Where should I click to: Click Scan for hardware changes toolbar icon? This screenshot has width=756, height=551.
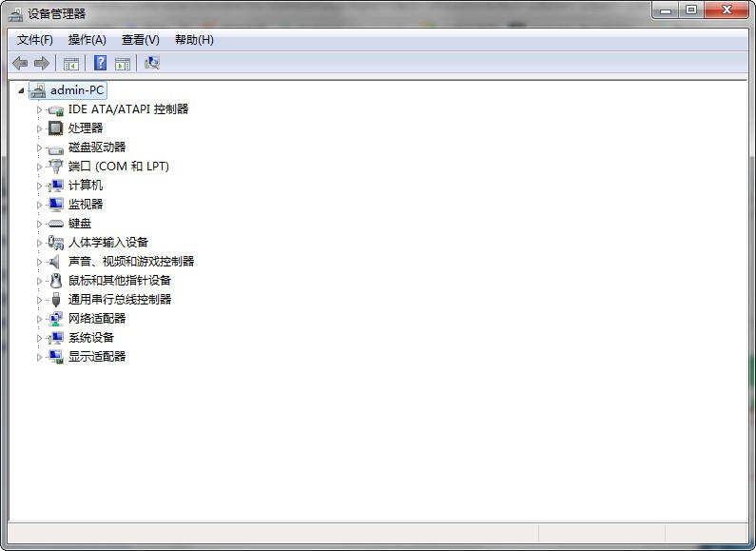(152, 63)
